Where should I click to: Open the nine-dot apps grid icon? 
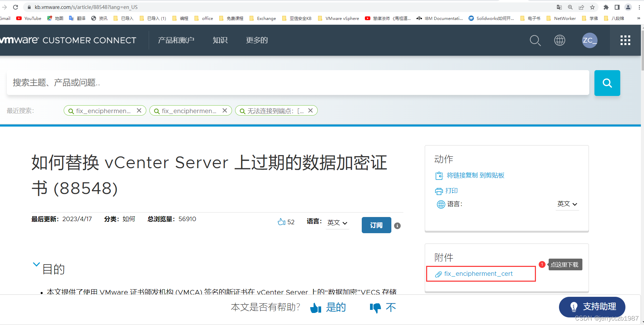(x=625, y=40)
